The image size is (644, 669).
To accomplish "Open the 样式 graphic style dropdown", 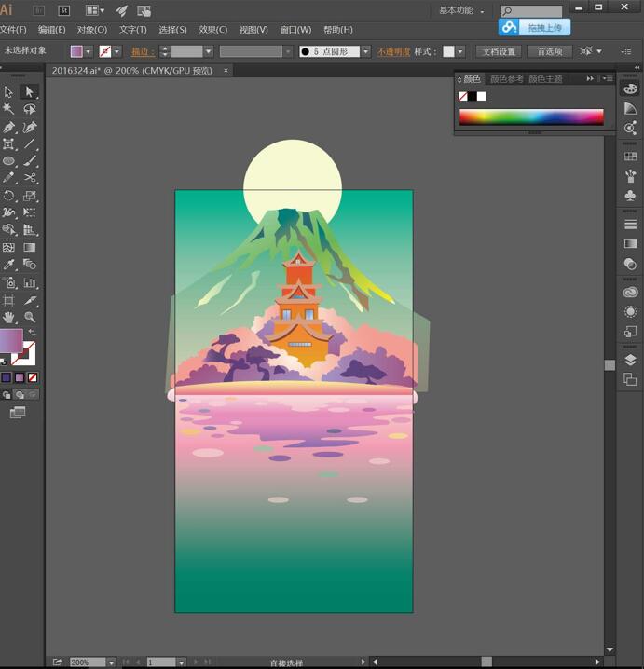I will pyautogui.click(x=460, y=51).
